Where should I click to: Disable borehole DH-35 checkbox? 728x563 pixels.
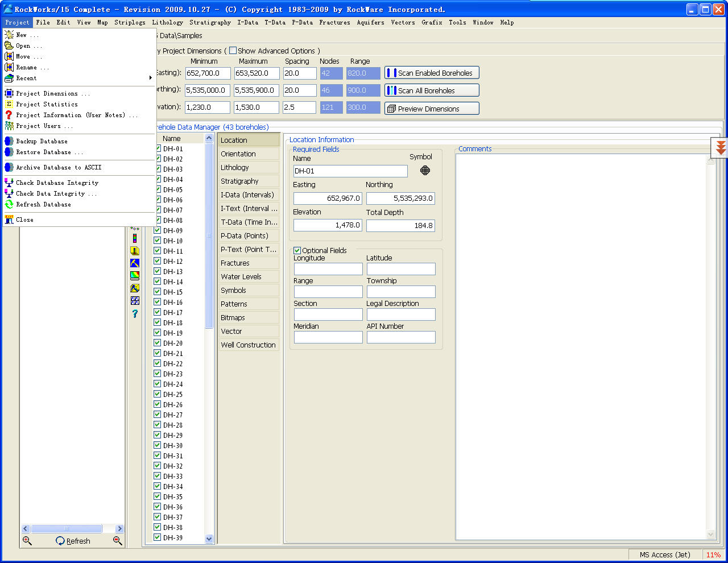click(x=158, y=496)
